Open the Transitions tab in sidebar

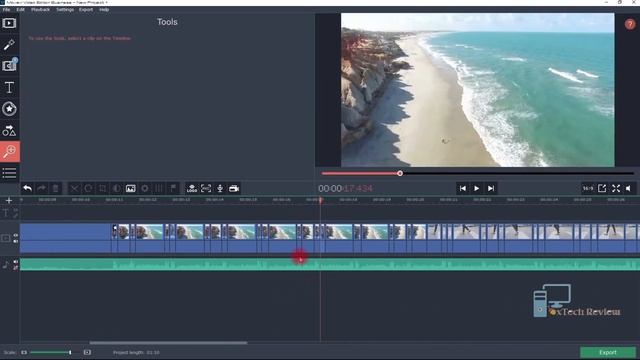[9, 66]
